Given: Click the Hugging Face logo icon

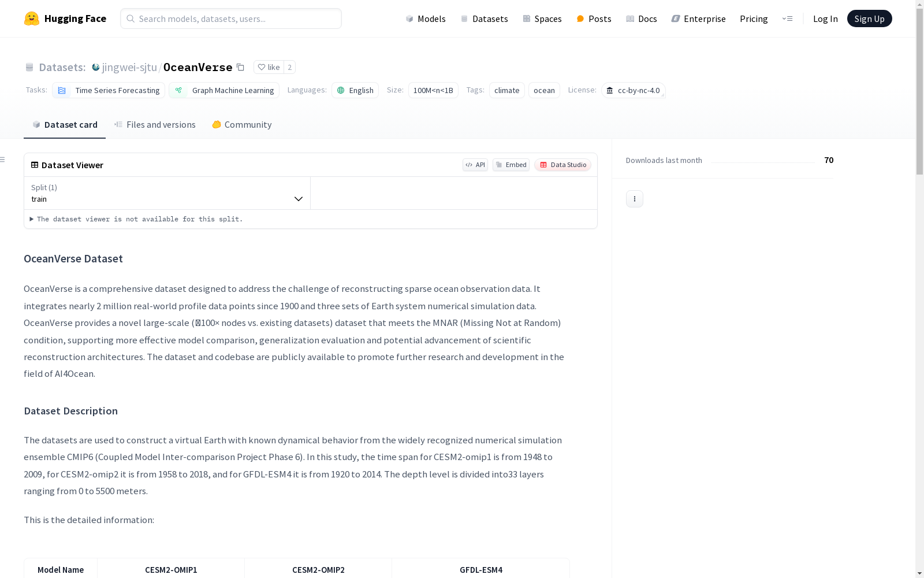Looking at the screenshot, I should click(x=32, y=18).
